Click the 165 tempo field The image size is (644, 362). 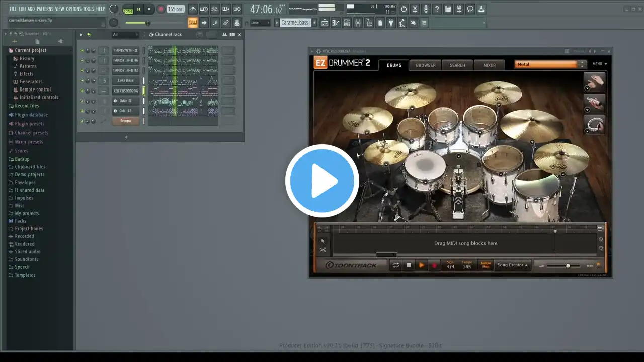click(175, 9)
